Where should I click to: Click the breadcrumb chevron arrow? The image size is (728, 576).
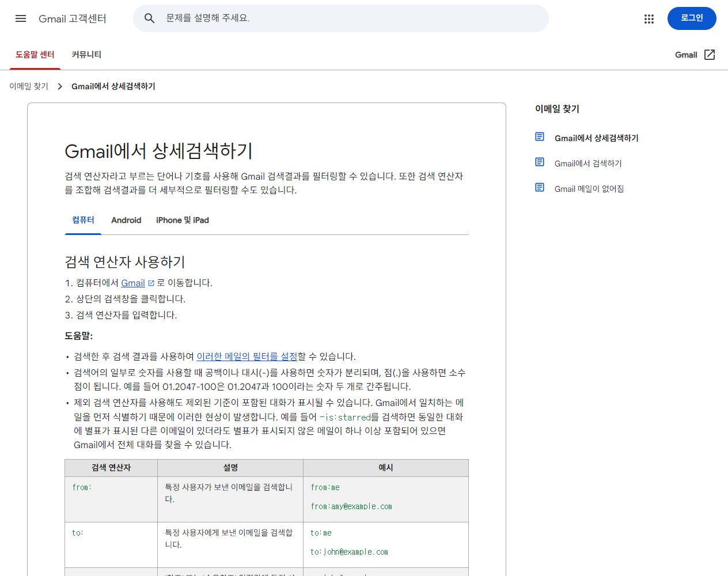click(x=60, y=86)
